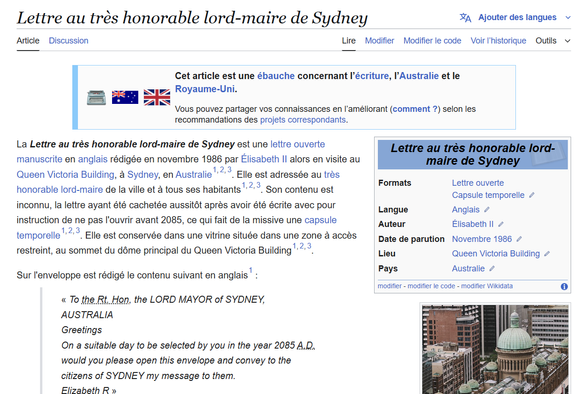Follow the Sydney link in paragraph
Image resolution: width=584 pixels, height=394 pixels.
pyautogui.click(x=143, y=175)
